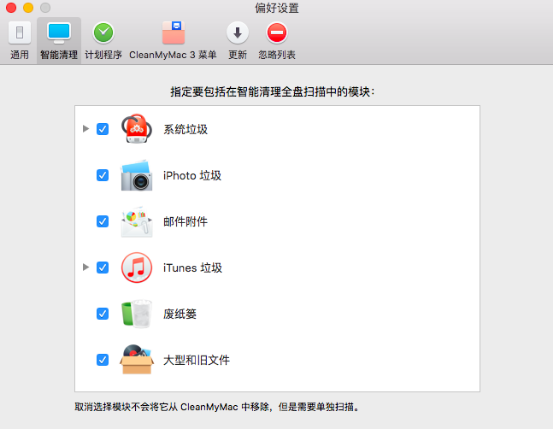Click the 取消选择模块 footnote text
554x430 pixels.
click(x=217, y=407)
